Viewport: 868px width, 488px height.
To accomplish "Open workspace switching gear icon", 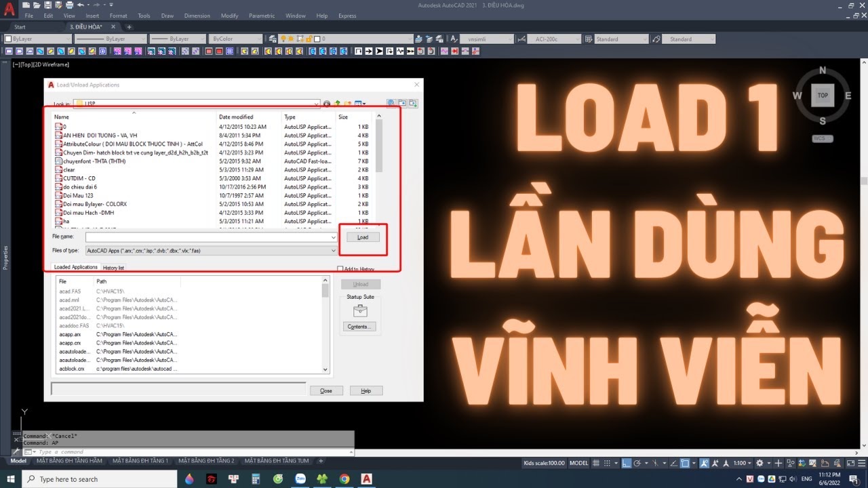I will pyautogui.click(x=759, y=463).
